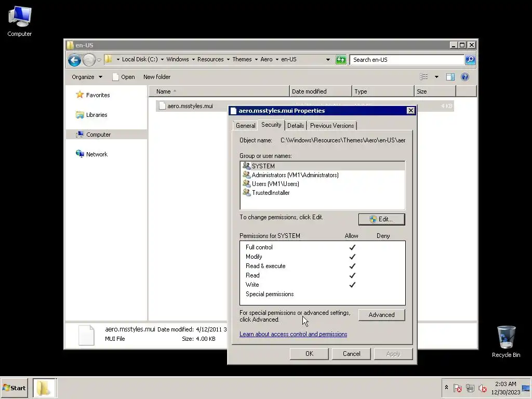Screen dimensions: 532x399
Task: Open the Recycle Bin desktop icon
Action: point(506,341)
